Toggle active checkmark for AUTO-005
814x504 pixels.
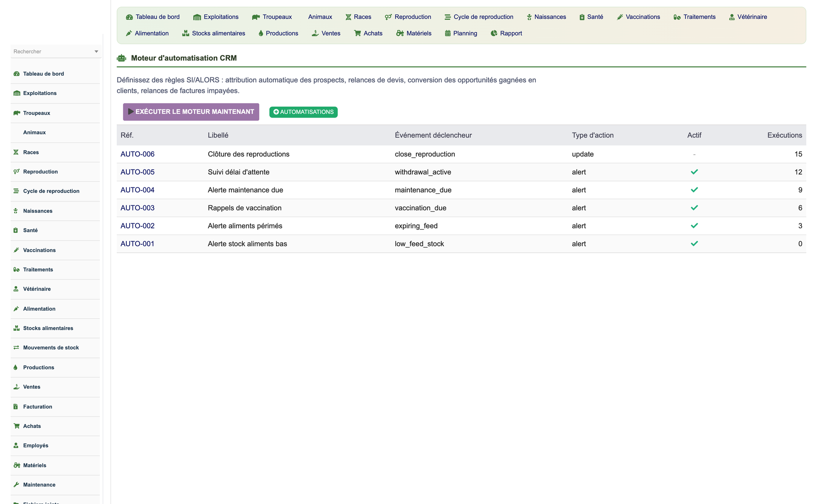[694, 172]
